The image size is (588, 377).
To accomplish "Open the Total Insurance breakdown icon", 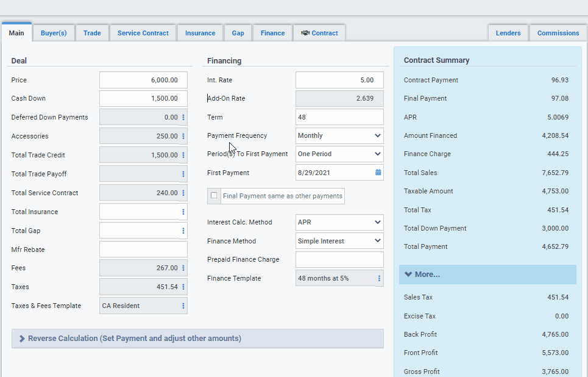I will click(183, 211).
